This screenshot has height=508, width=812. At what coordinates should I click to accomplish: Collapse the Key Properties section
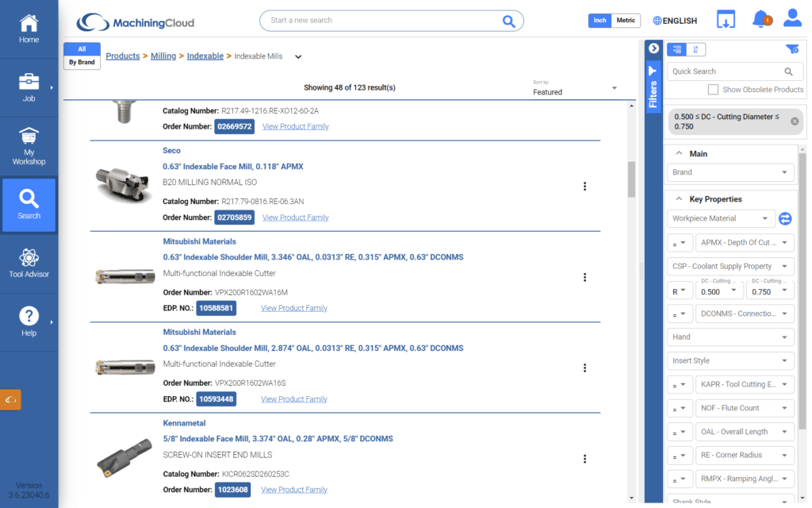pyautogui.click(x=679, y=199)
